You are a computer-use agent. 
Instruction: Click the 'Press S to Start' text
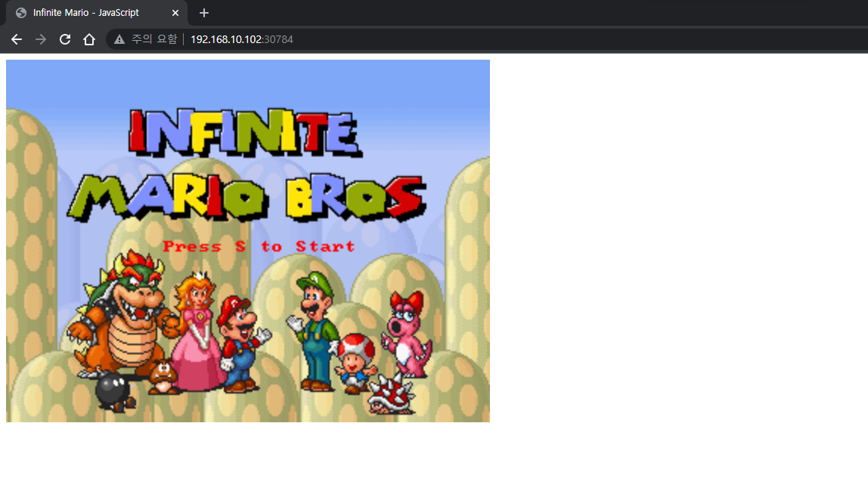tap(259, 246)
